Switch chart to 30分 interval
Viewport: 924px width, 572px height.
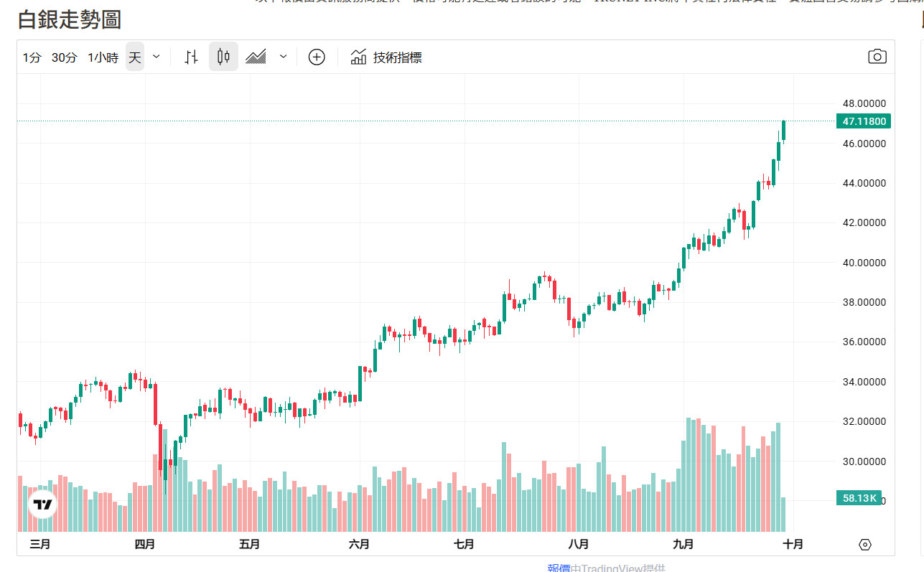pos(63,57)
